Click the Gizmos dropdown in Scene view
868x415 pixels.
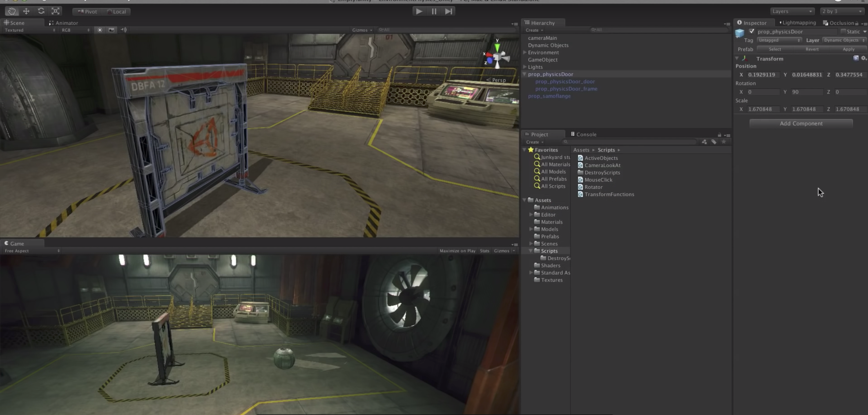(362, 29)
